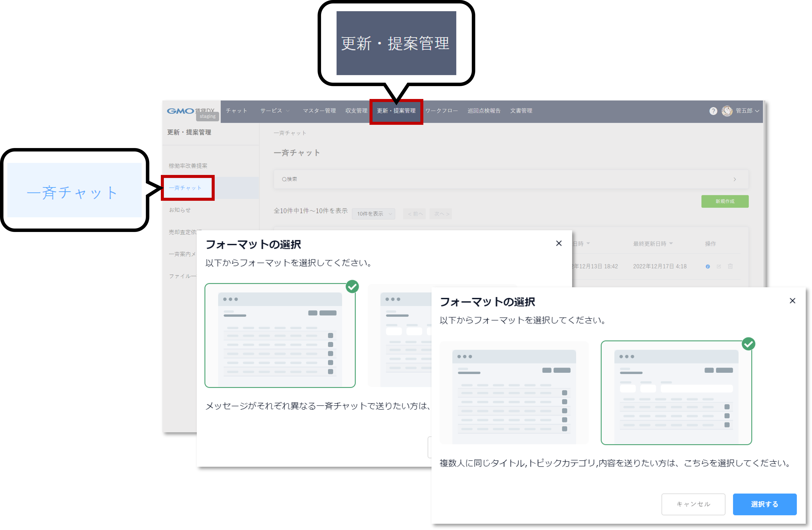
Task: Sort by the 最終更新日時 column arrow
Action: [671, 243]
